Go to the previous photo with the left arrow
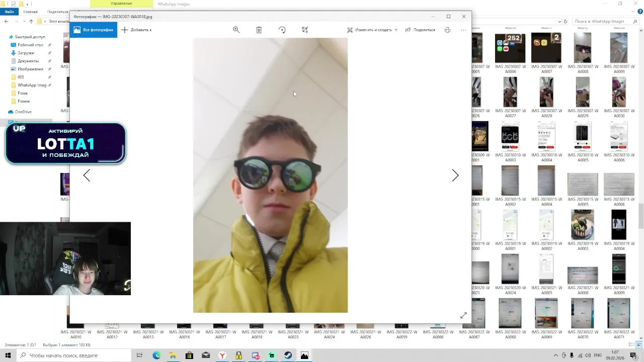Image resolution: width=644 pixels, height=362 pixels. (87, 175)
